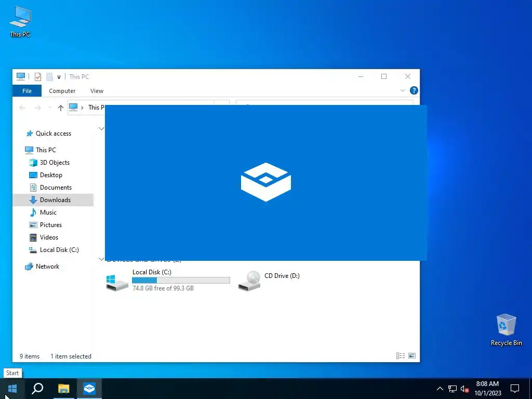532x399 pixels.
Task: Open Local Disk (C:) in the navigation pane
Action: [59, 250]
